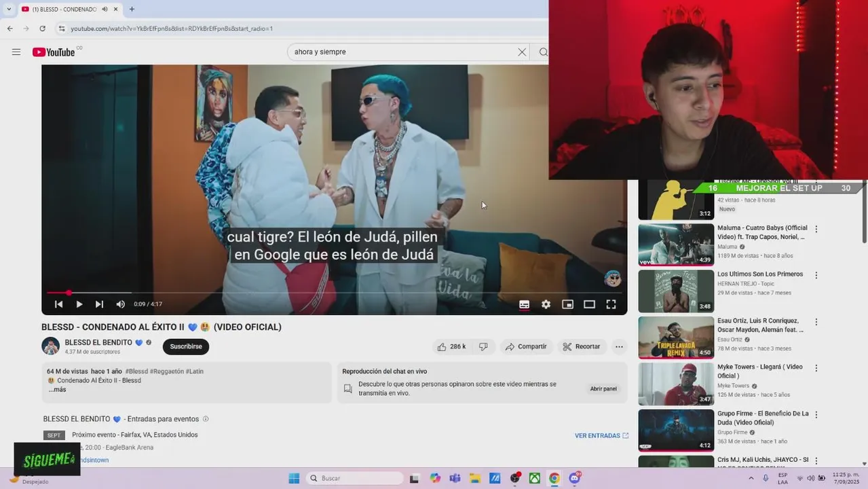The height and width of the screenshot is (489, 868).
Task: Open Microsoft Teams from the taskbar
Action: (455, 478)
